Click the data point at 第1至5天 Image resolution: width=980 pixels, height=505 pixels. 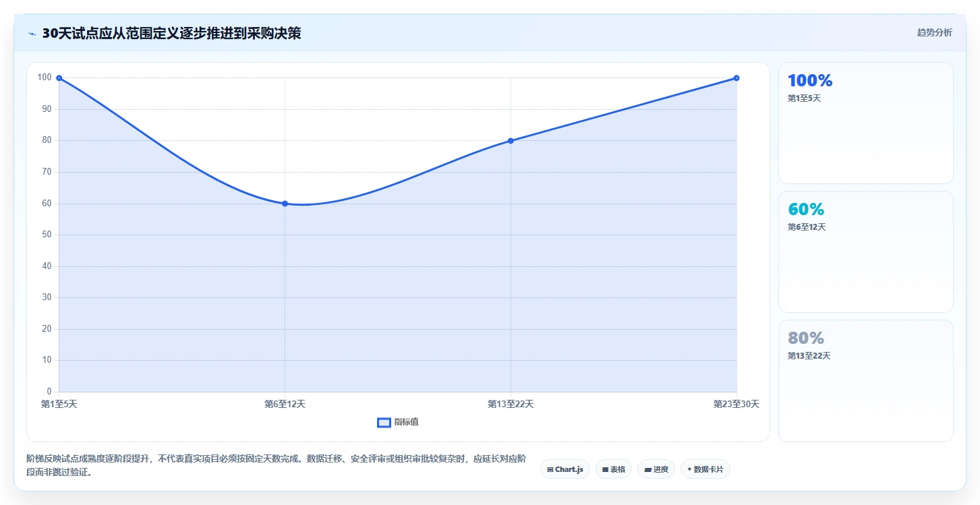[x=59, y=78]
